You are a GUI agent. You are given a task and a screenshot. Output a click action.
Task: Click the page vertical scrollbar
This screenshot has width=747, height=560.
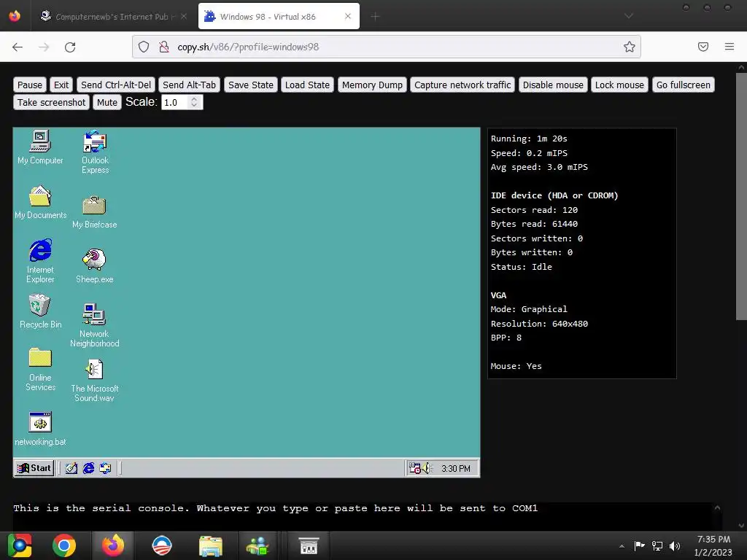(741, 195)
